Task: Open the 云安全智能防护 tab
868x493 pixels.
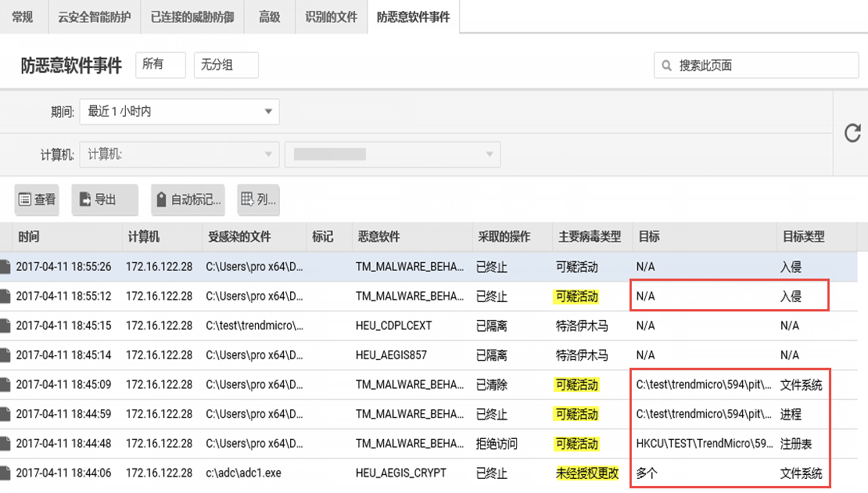Action: 94,16
